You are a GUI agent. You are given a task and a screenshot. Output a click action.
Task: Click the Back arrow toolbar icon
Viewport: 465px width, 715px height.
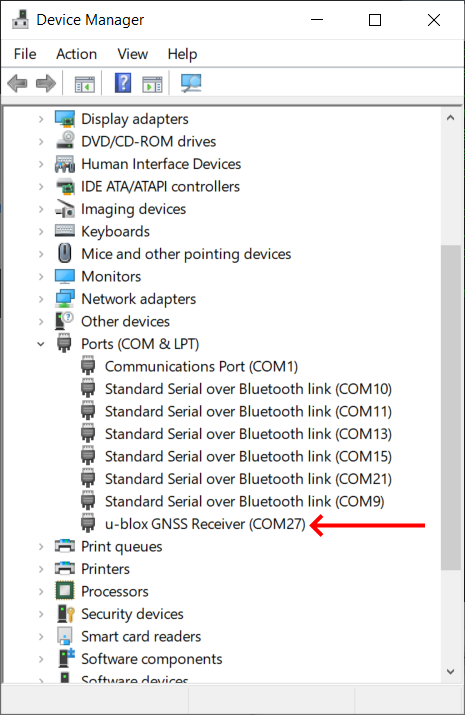click(18, 83)
